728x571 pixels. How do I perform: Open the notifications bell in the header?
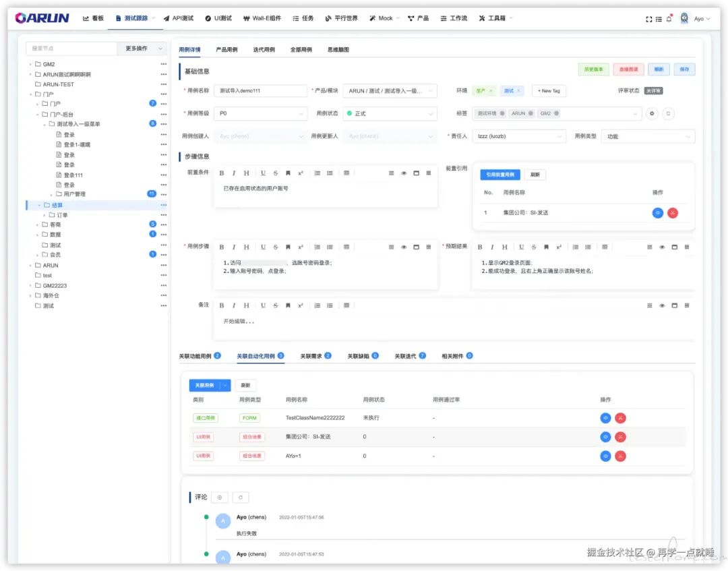pos(669,19)
